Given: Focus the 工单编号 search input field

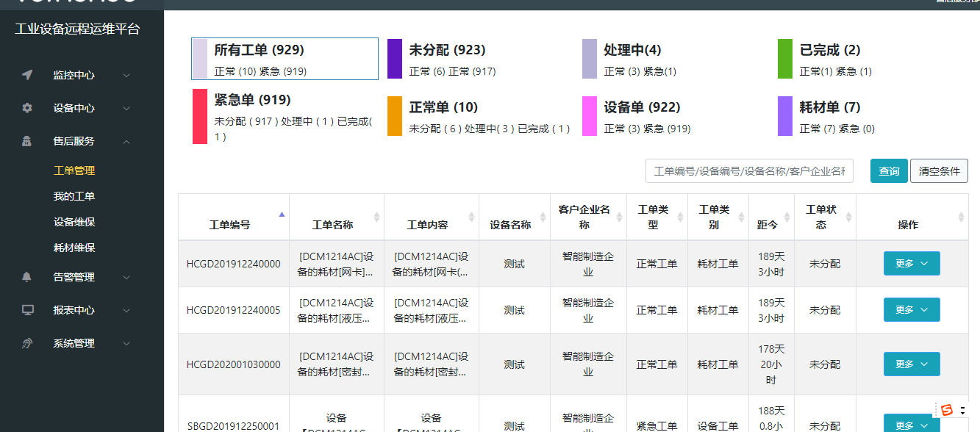Looking at the screenshot, I should pyautogui.click(x=749, y=171).
